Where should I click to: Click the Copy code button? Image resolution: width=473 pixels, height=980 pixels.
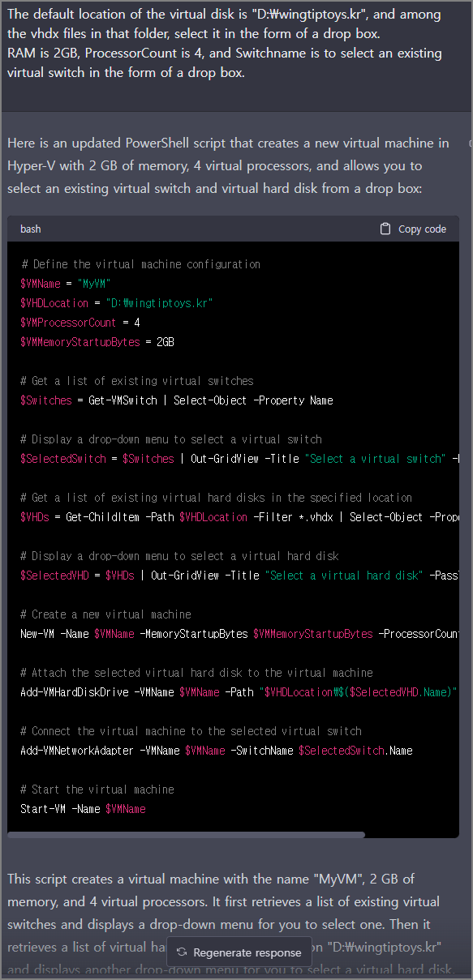click(413, 229)
